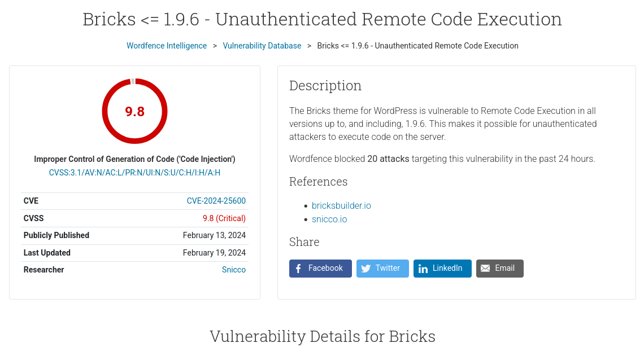Image resolution: width=644 pixels, height=356 pixels.
Task: Share via the Facebook button
Action: [320, 269]
